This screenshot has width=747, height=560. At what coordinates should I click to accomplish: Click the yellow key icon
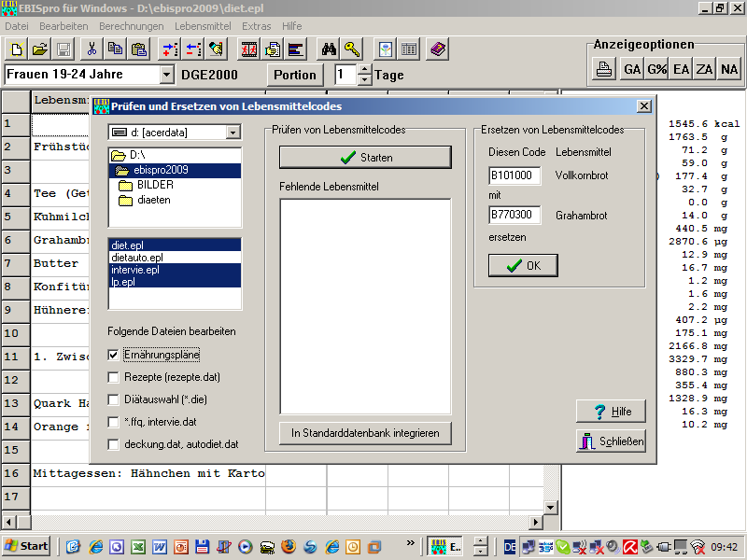pyautogui.click(x=351, y=49)
